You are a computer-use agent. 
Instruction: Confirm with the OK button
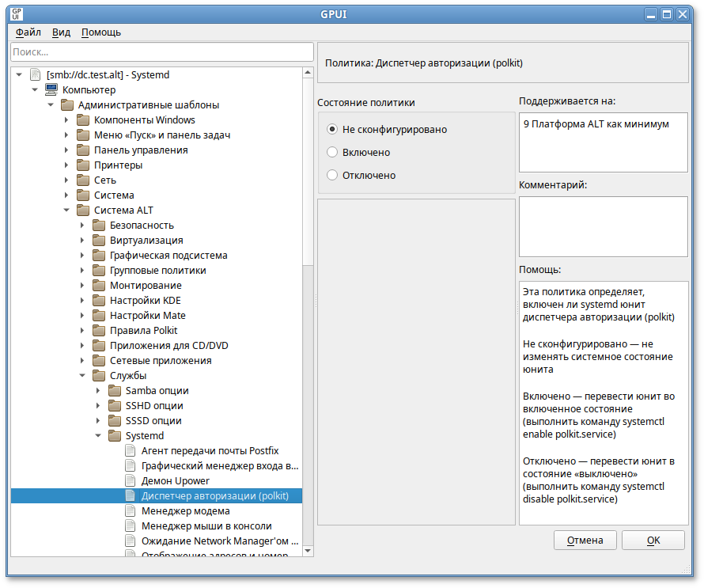tap(653, 540)
